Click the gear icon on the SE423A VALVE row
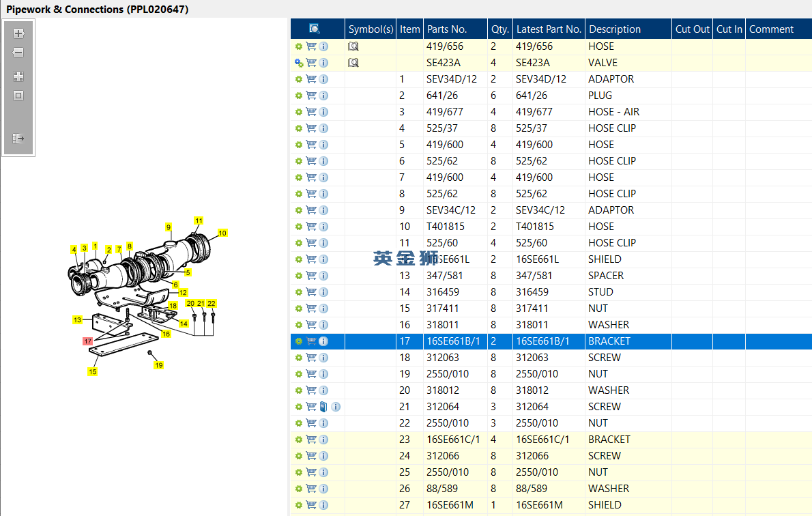Image resolution: width=812 pixels, height=516 pixels. click(299, 63)
